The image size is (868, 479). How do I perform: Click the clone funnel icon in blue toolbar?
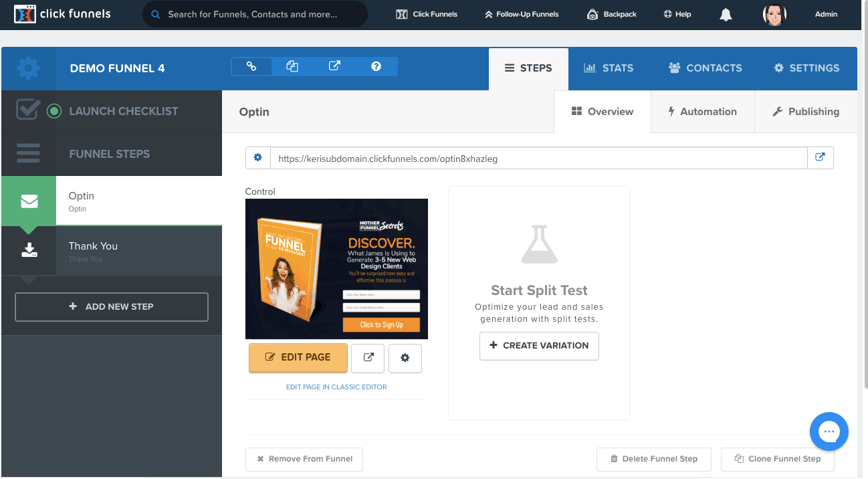coord(292,66)
